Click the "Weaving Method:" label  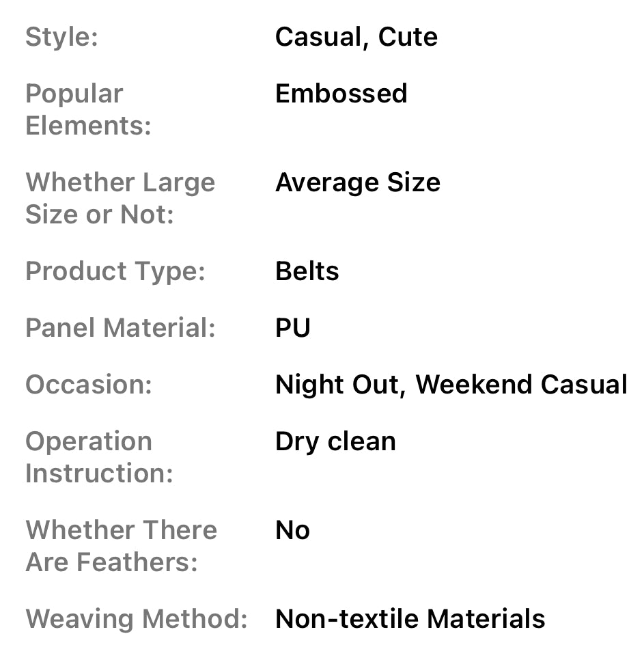point(136,619)
